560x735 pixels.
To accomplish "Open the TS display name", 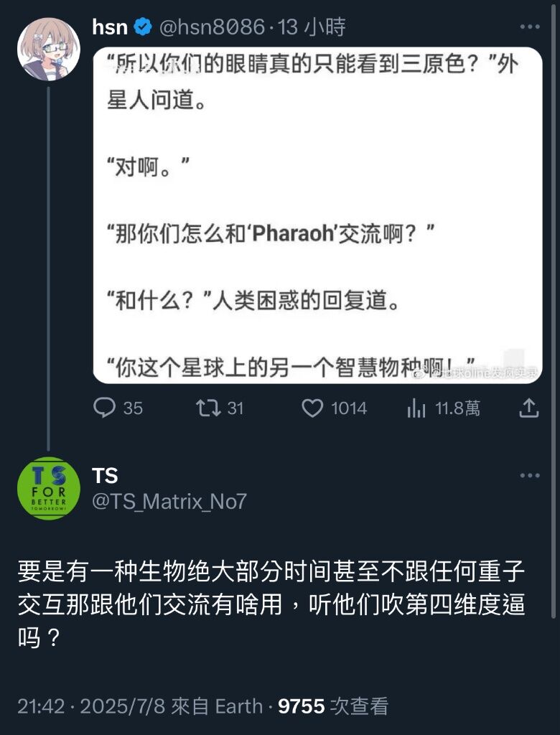I will tap(105, 476).
